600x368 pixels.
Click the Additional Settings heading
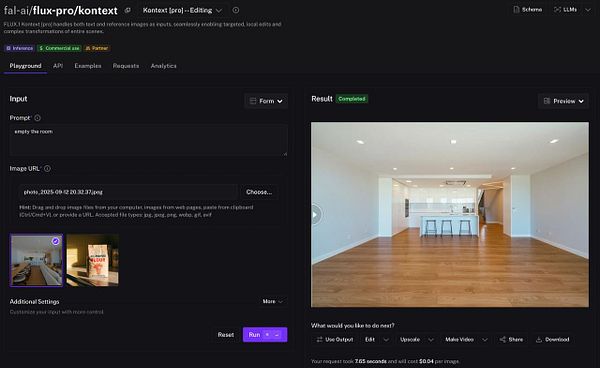click(34, 302)
